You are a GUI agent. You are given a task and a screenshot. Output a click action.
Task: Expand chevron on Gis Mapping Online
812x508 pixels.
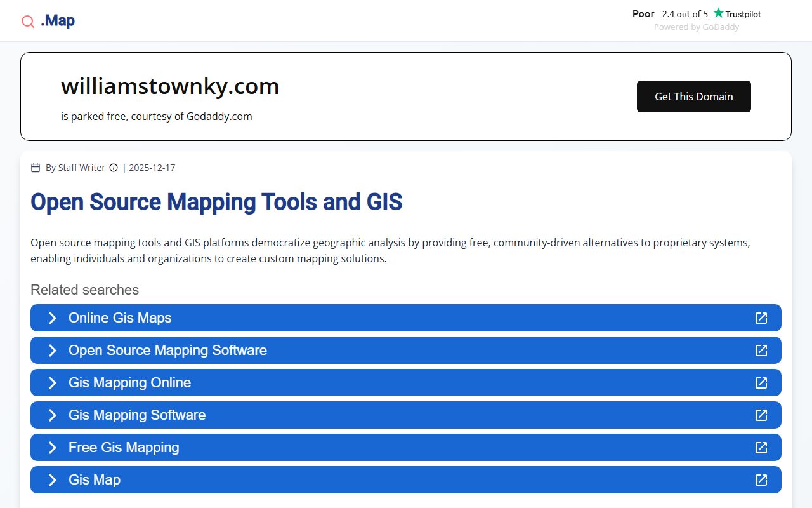pyautogui.click(x=53, y=382)
